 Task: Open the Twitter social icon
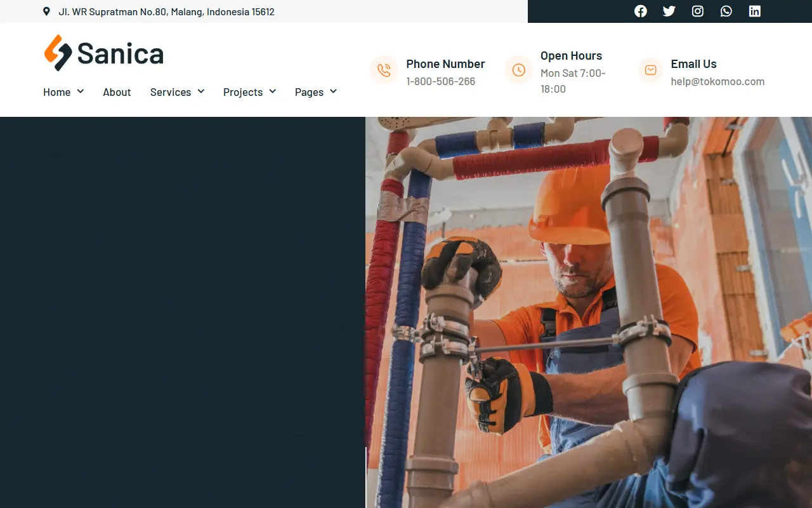coord(669,11)
